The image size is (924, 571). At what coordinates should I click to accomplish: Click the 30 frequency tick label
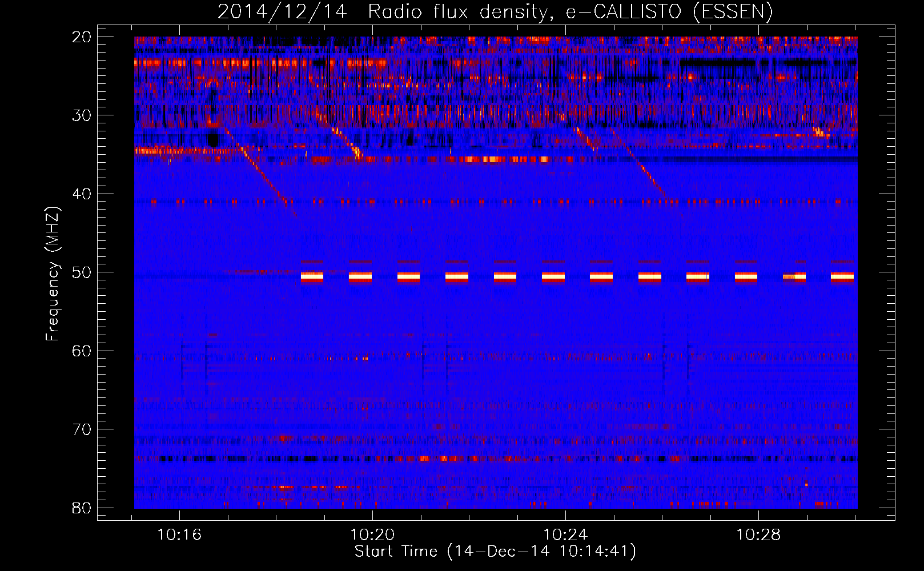coord(82,115)
